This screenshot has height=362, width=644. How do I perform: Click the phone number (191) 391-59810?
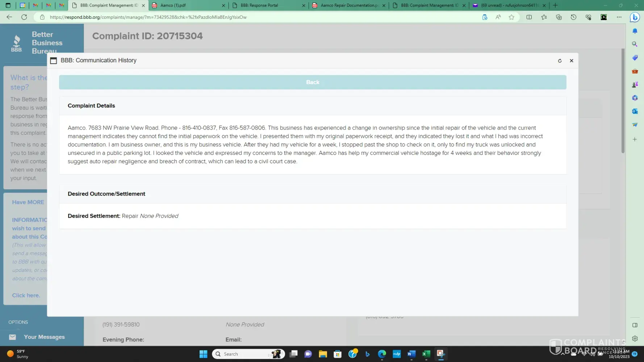[x=121, y=325]
